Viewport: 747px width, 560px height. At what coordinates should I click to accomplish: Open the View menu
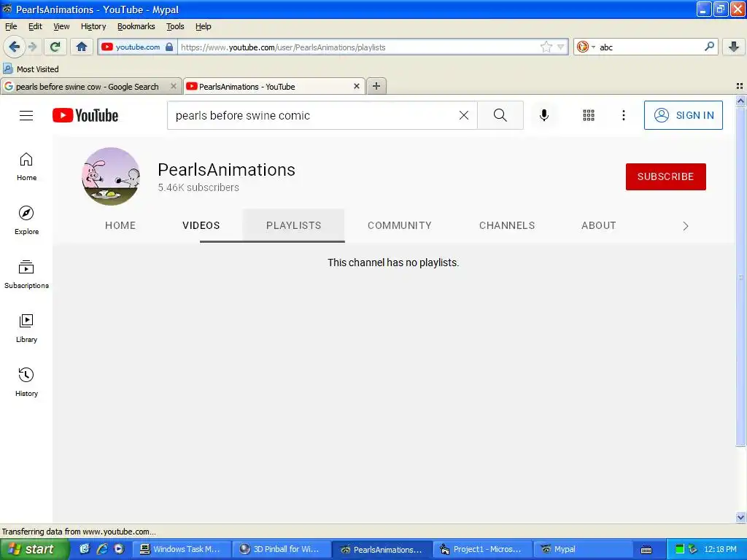click(61, 26)
